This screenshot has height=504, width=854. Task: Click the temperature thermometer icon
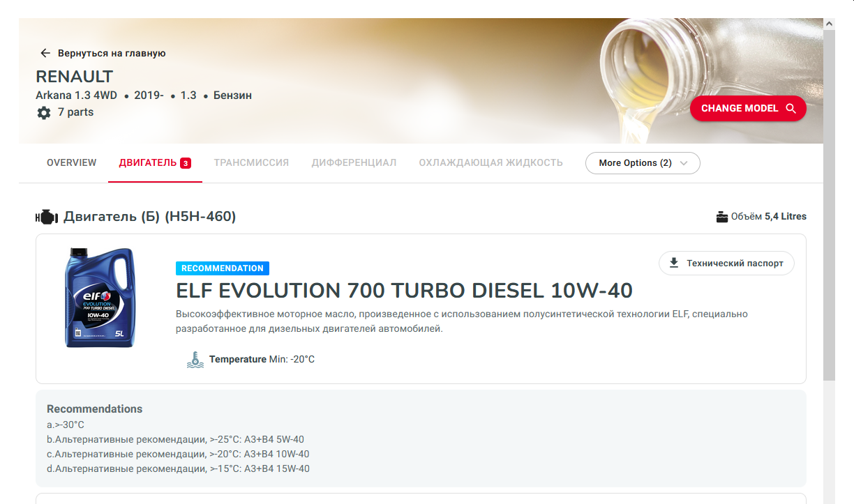coord(195,359)
